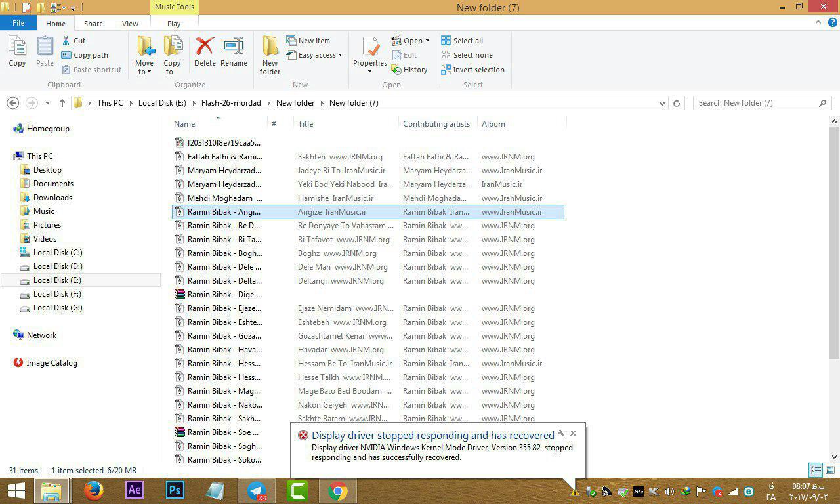Screen dimensions: 840x504
Task: Close the display driver notification
Action: click(x=573, y=433)
